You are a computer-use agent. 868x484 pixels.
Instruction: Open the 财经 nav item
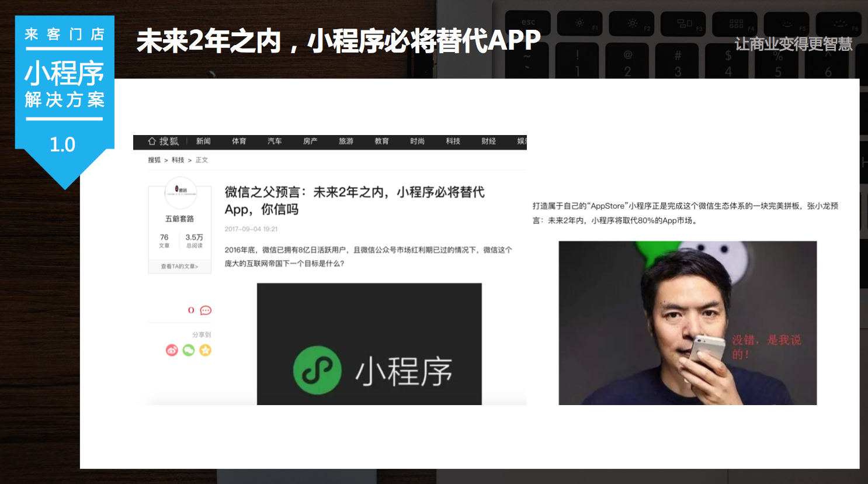[x=488, y=141]
